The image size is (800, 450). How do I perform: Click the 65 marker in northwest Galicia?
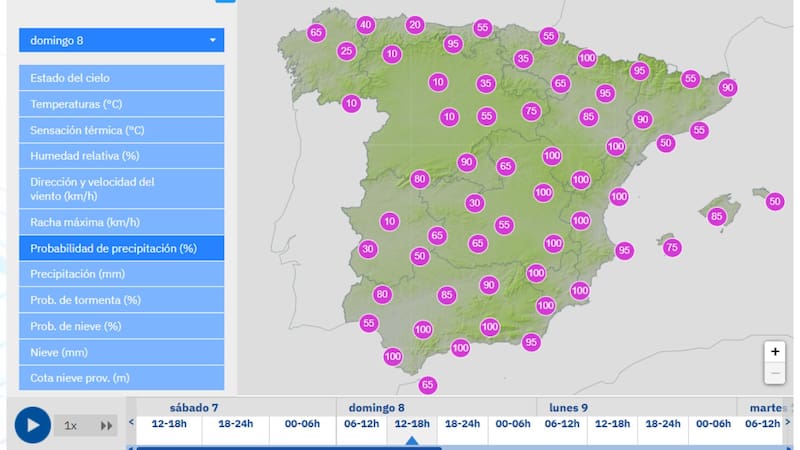pos(316,33)
